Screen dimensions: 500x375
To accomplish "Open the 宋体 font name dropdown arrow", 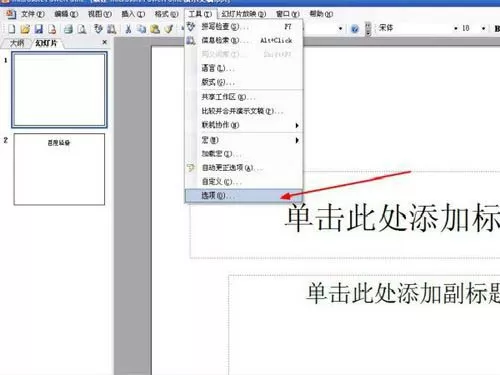I will coord(456,29).
